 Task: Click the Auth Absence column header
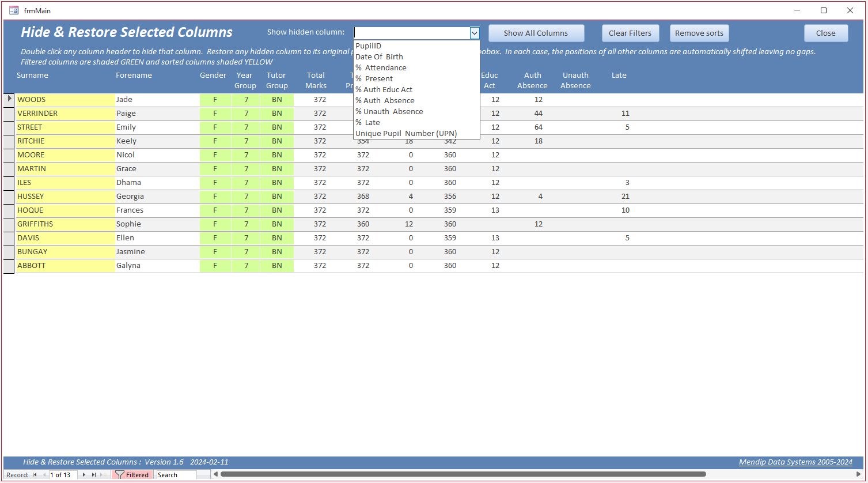(532, 81)
